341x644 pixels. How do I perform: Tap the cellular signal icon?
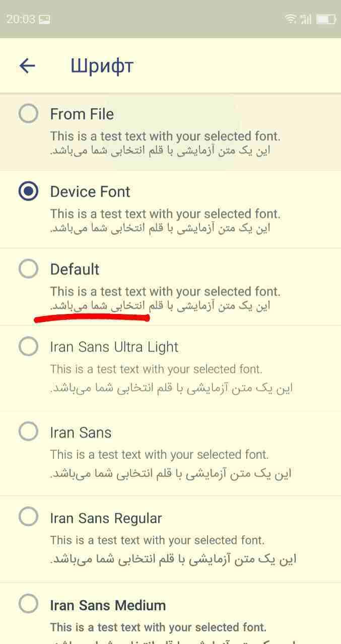point(306,19)
